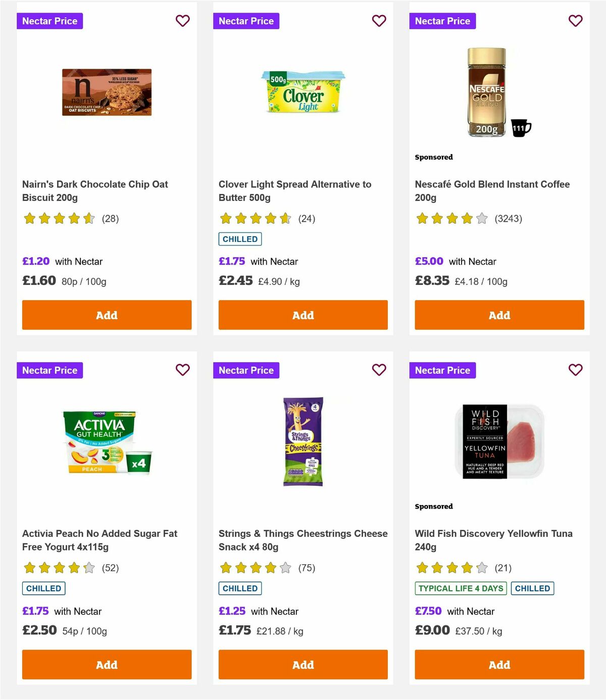Viewport: 606px width, 700px height.
Task: Click the heart icon on Cheestrings Cheese Snack
Action: [x=379, y=370]
